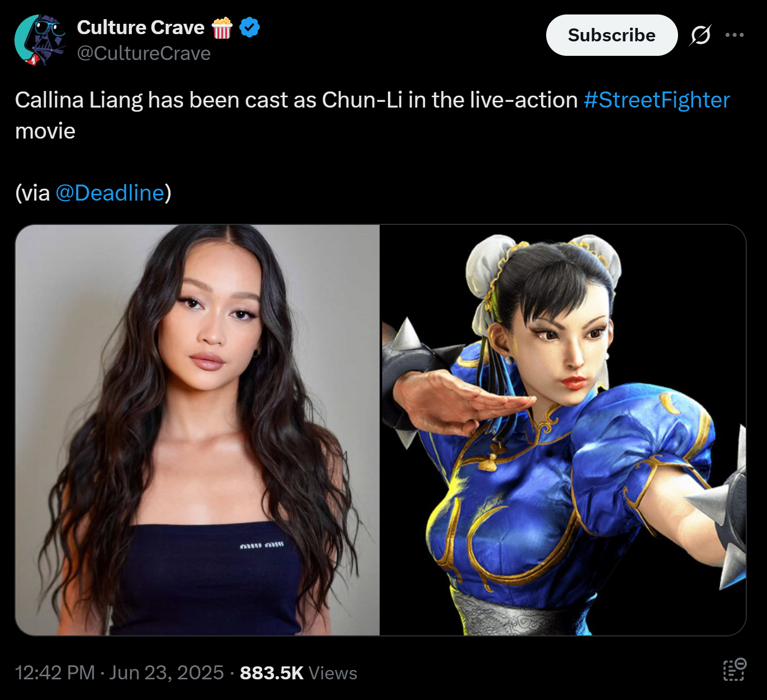Click the popcorn emoji in display name
This screenshot has height=700, width=767.
coord(222,28)
